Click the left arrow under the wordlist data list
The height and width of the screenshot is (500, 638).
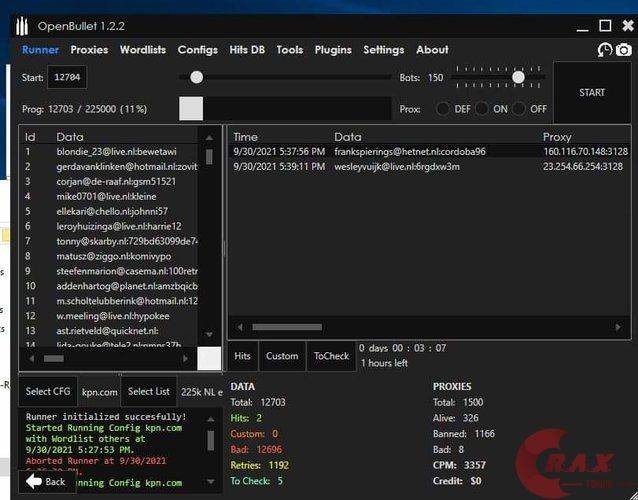[x=31, y=358]
